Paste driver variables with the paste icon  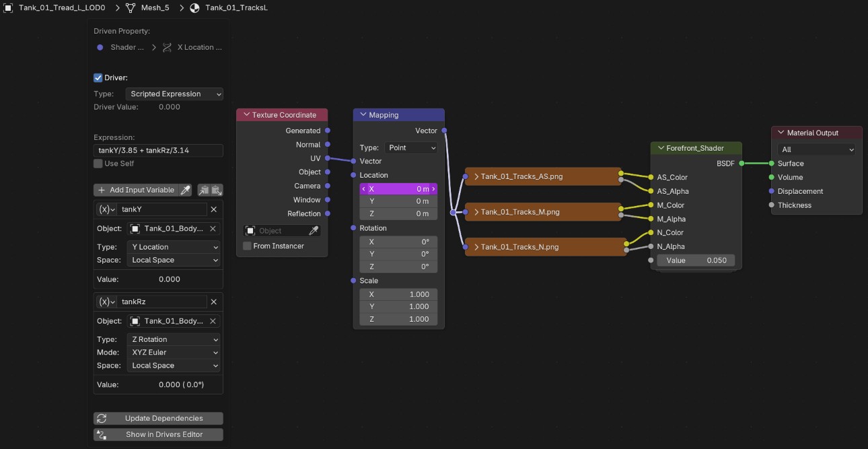[217, 190]
